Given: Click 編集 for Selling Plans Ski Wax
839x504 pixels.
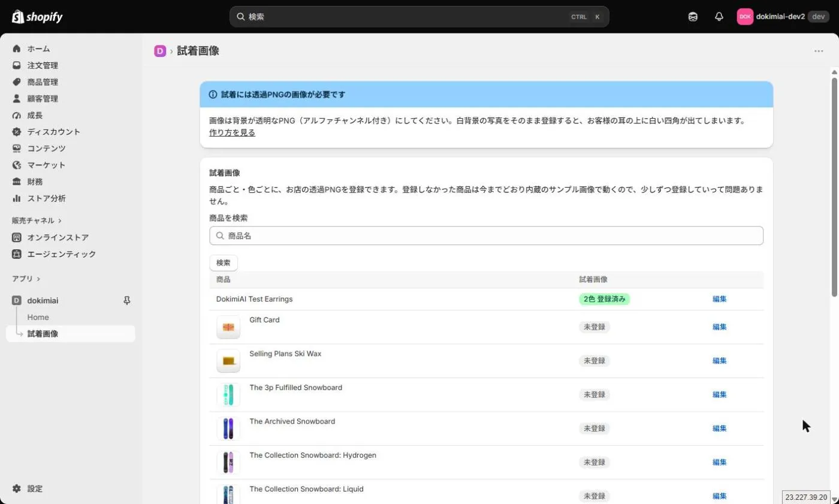Looking at the screenshot, I should pyautogui.click(x=719, y=361).
